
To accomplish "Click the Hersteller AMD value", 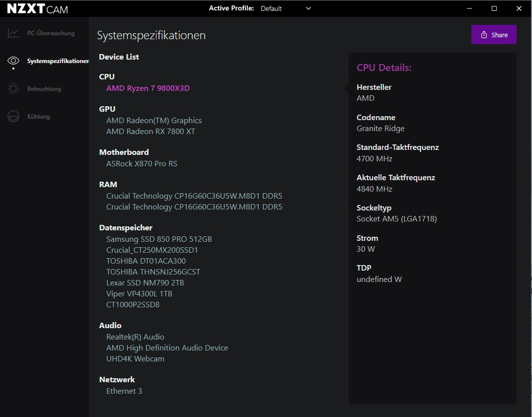I will tap(366, 98).
